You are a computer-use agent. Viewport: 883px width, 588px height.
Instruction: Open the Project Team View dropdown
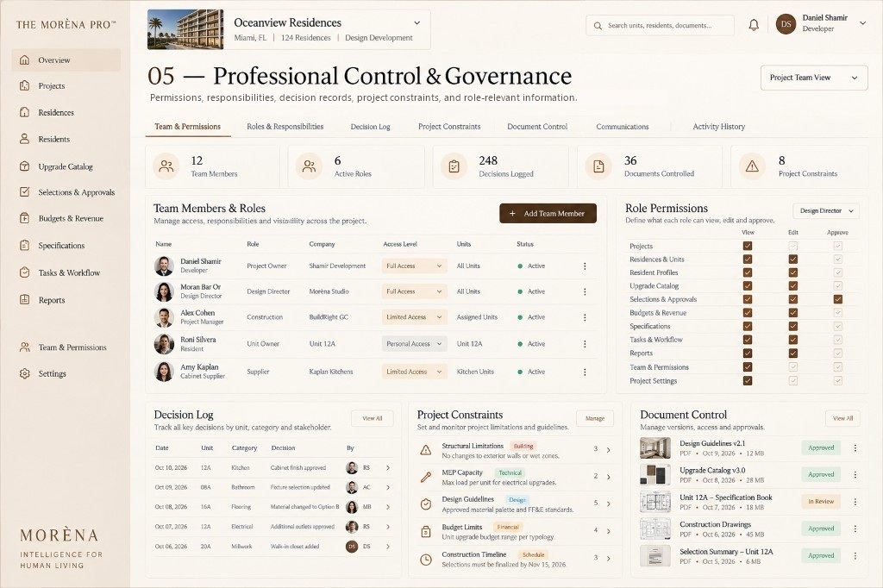[x=814, y=78]
